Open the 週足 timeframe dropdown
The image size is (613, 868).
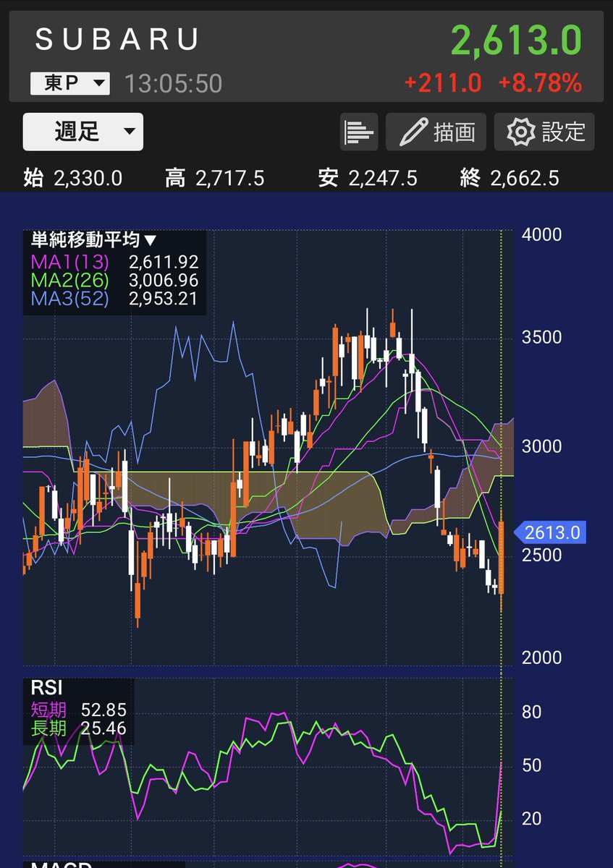point(83,132)
